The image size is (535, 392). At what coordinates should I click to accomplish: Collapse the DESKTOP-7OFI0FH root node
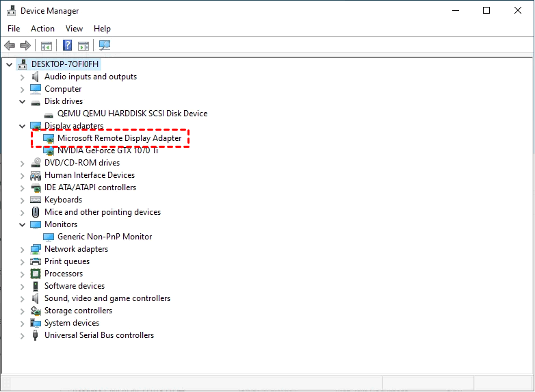(10, 64)
